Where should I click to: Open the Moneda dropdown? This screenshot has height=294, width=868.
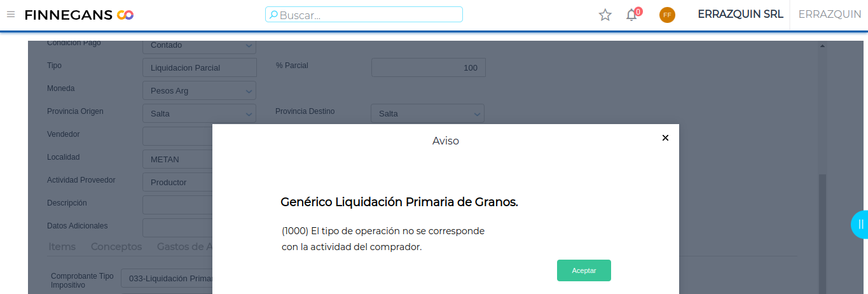tap(248, 91)
